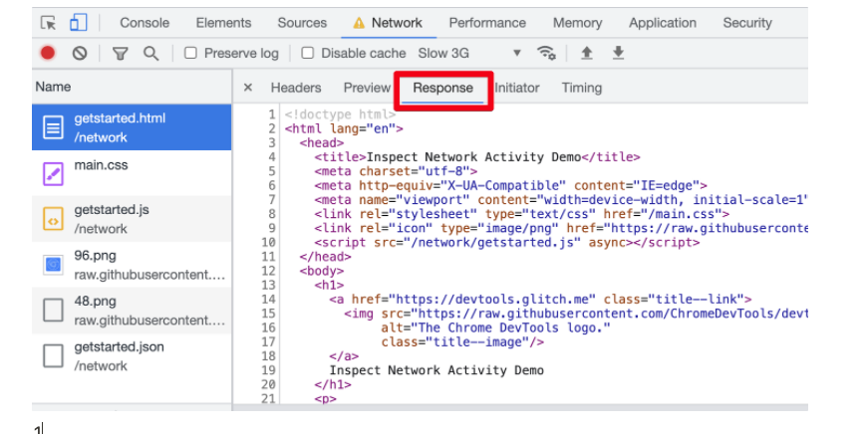Viewport: 868px width, 434px height.
Task: Toggle the device toolbar icon
Action: point(78,22)
